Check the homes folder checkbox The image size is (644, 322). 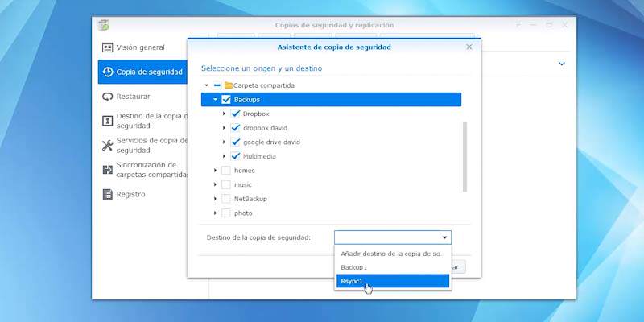coord(226,171)
